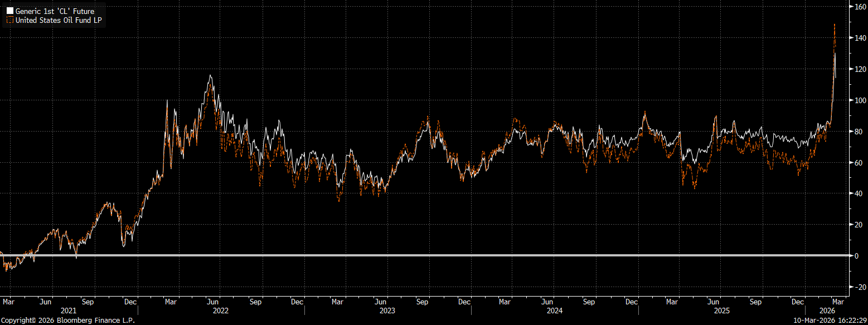868x325 pixels.
Task: Click the 2026 year label on time axis
Action: pyautogui.click(x=827, y=310)
